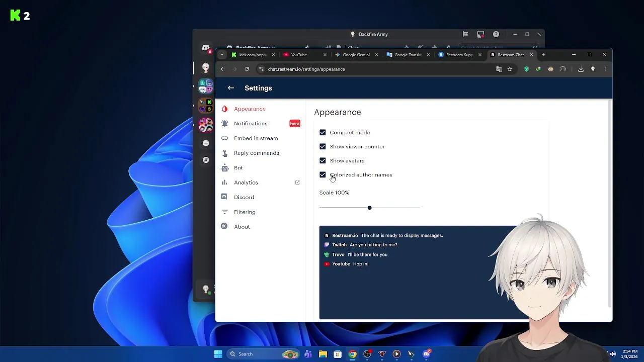Viewport: 644px width, 362px height.
Task: Open the Chrome three-dot menu
Action: pyautogui.click(x=605, y=69)
